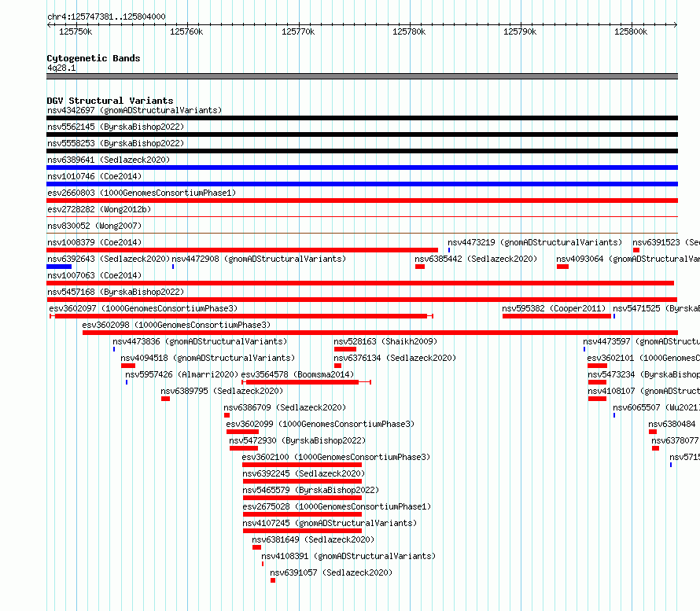The width and height of the screenshot is (700, 611).
Task: Open nsv4093064 variant label
Action: coord(628,259)
